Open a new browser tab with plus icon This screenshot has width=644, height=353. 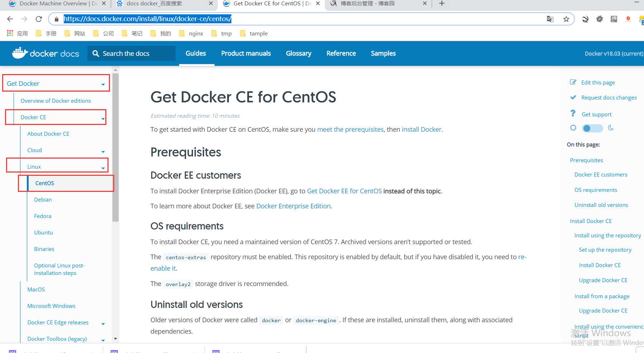(x=442, y=4)
